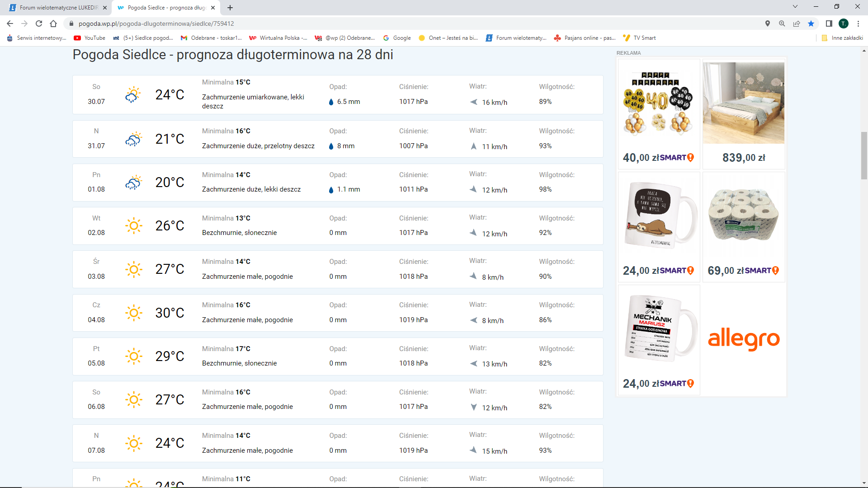Go to browser home page icon
This screenshot has height=488, width=868.
tap(53, 23)
